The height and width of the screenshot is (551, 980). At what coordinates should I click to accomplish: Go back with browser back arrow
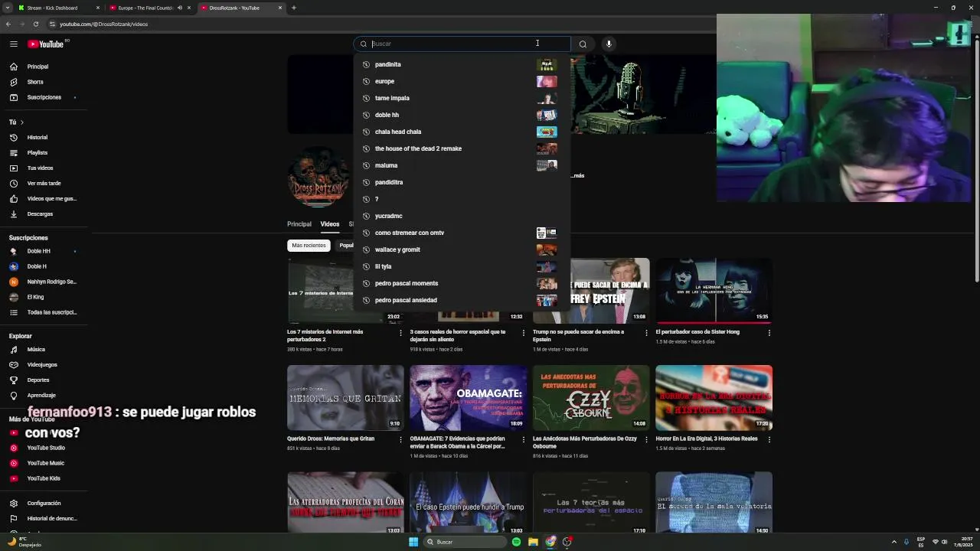click(x=8, y=24)
